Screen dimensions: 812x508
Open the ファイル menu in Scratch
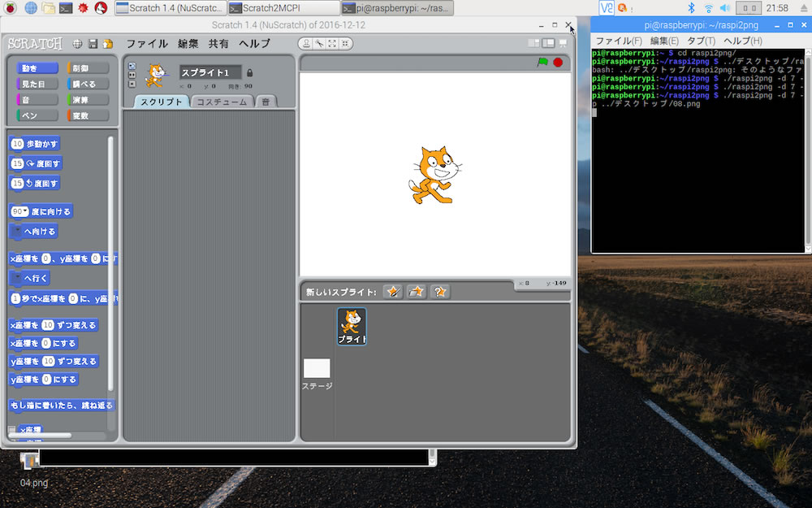[147, 44]
